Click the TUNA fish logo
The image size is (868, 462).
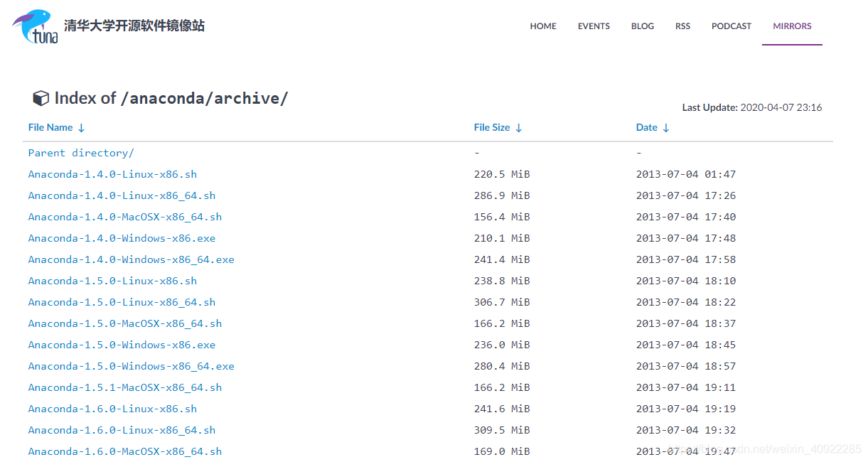(36, 26)
